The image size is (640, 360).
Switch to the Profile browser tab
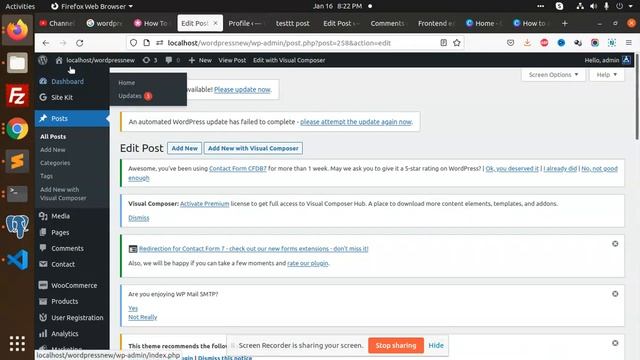245,23
